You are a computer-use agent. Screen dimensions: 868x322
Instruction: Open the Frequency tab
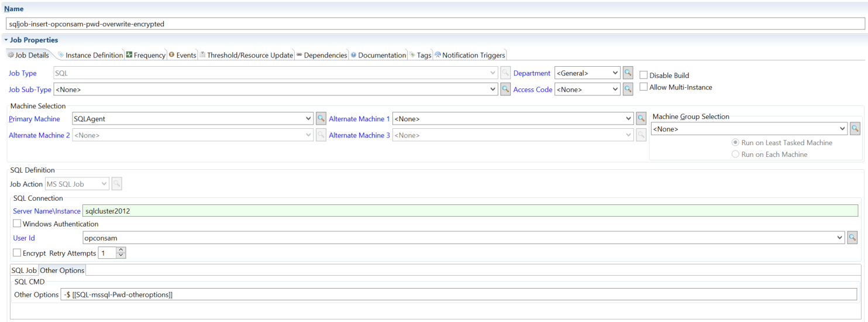(146, 55)
